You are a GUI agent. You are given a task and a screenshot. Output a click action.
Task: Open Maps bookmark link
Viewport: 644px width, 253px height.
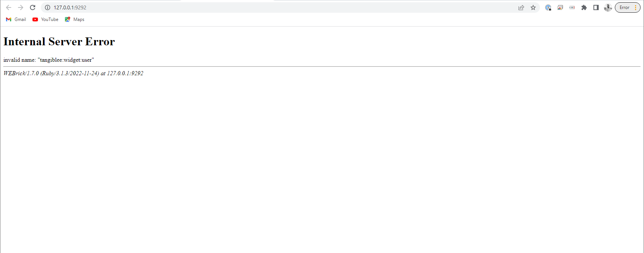tap(74, 19)
